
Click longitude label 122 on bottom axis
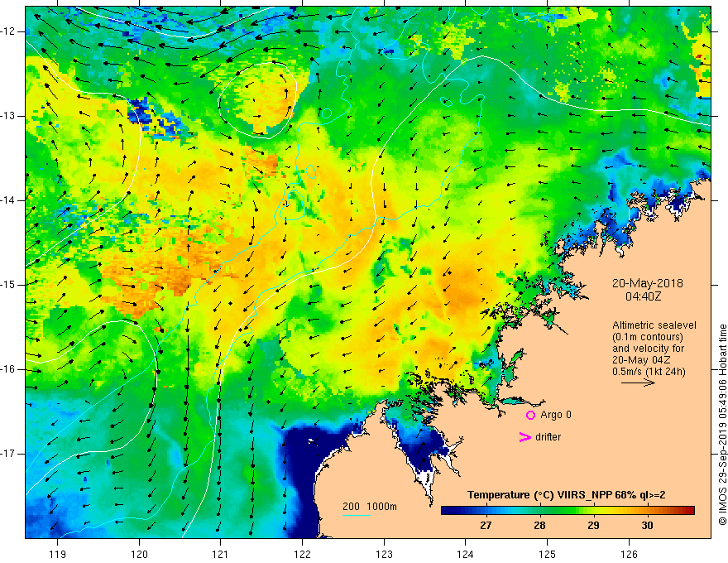coord(302,554)
